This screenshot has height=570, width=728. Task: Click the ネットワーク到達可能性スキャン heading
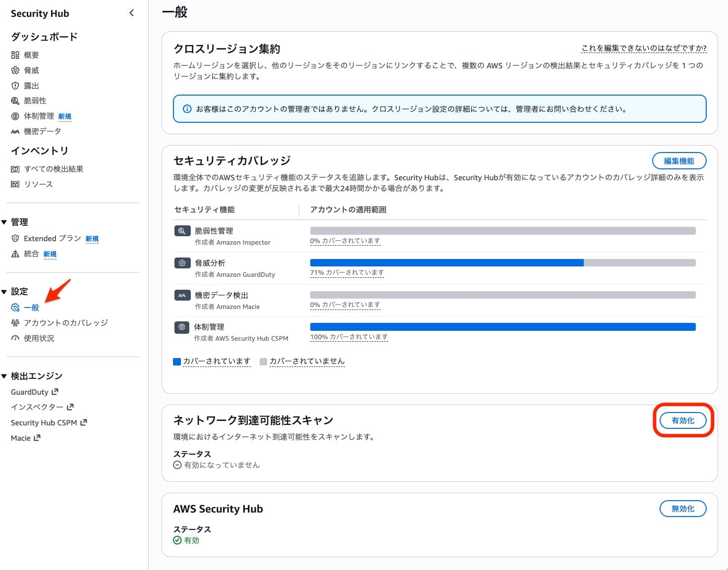253,420
